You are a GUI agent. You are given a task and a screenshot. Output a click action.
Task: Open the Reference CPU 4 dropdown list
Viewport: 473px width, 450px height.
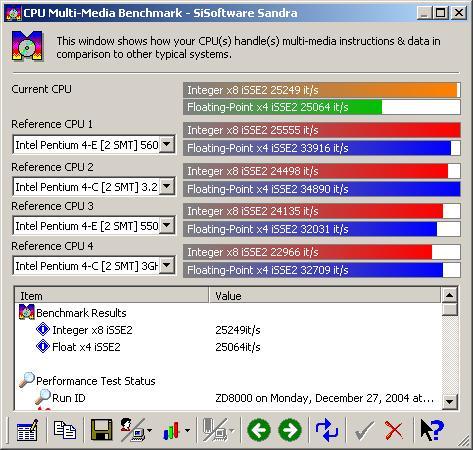(167, 265)
